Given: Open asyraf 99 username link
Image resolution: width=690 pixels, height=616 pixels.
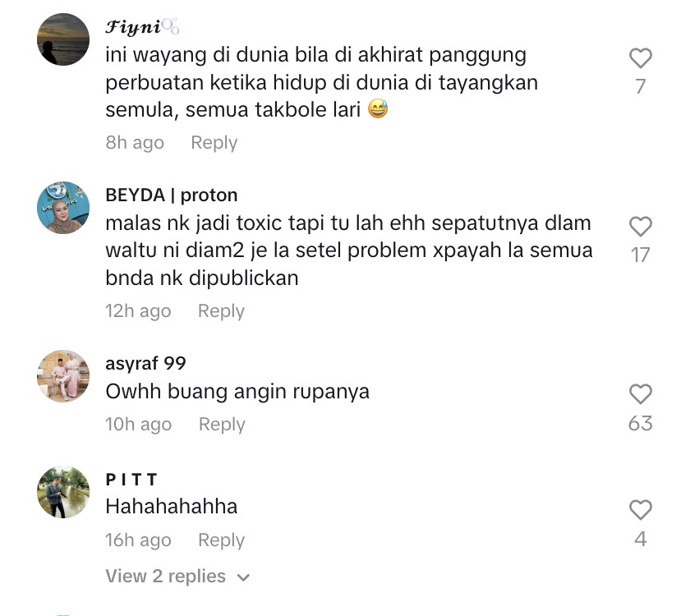Looking at the screenshot, I should 145,363.
